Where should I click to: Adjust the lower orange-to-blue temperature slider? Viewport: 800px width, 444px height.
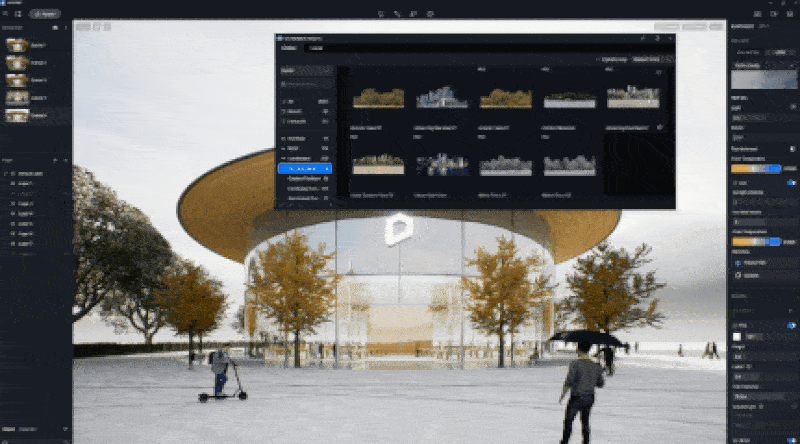tap(756, 241)
